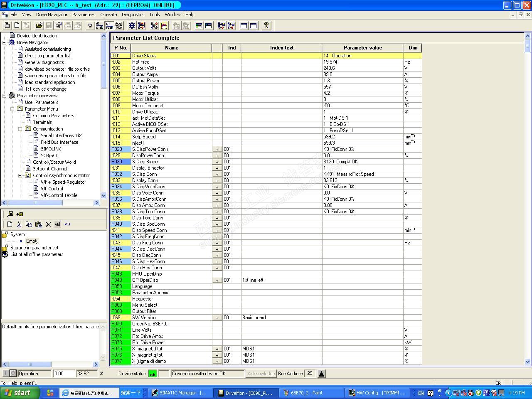Expand indices of P049 OP OperDisp

pyautogui.click(x=217, y=280)
